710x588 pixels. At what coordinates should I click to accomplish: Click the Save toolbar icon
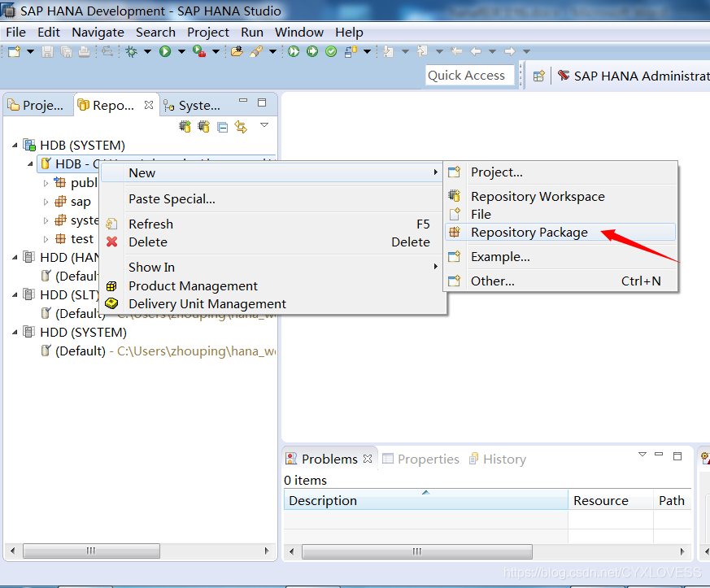click(x=47, y=51)
